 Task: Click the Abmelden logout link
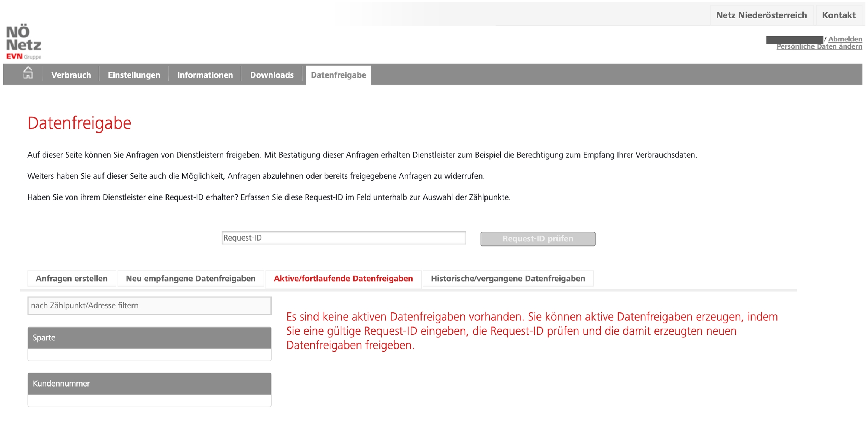(x=845, y=39)
